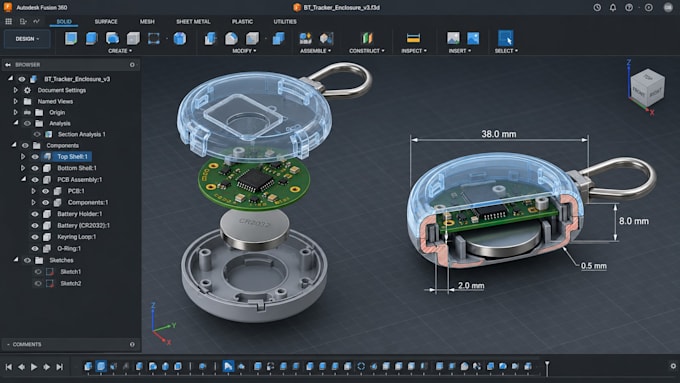Image resolution: width=680 pixels, height=383 pixels.
Task: Activate the Select tool icon
Action: [506, 38]
